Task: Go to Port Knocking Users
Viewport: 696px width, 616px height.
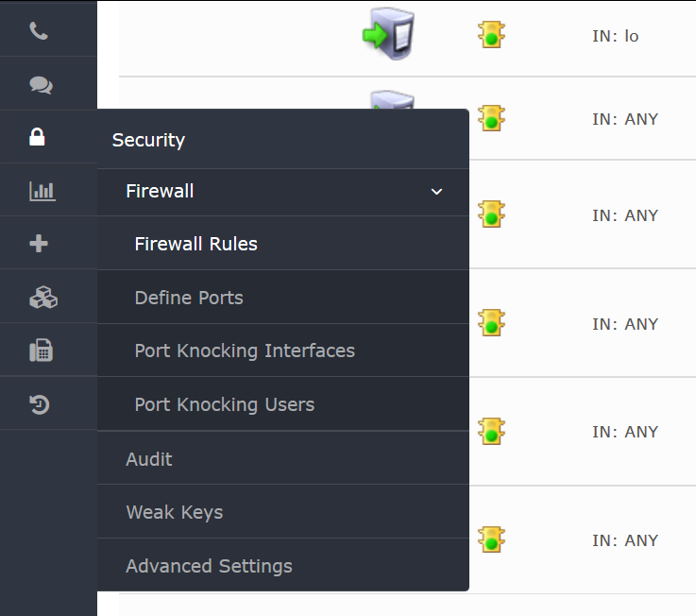Action: (x=283, y=404)
